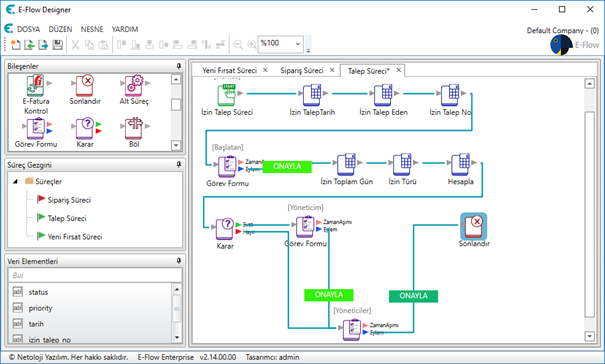Select the İzin Toplam Gün node
Image resolution: width=605 pixels, height=364 pixels.
tap(346, 164)
